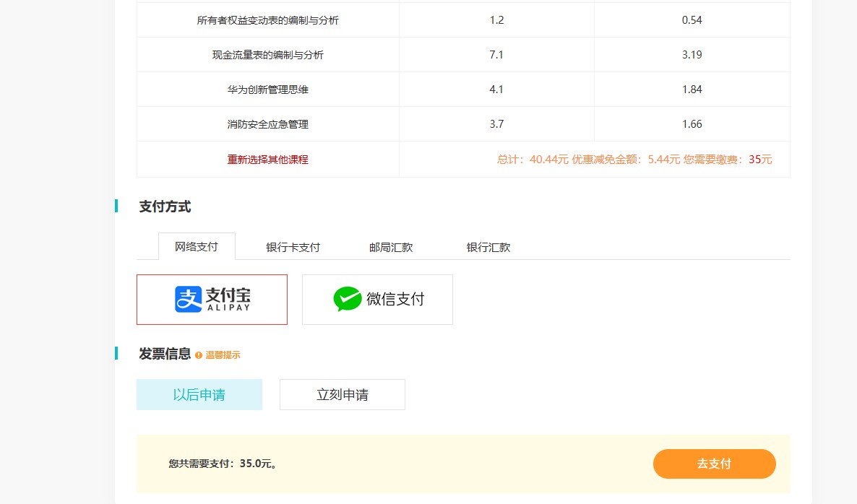The height and width of the screenshot is (504, 857).
Task: Click the 消防安全应急管理 course name
Action: point(267,124)
